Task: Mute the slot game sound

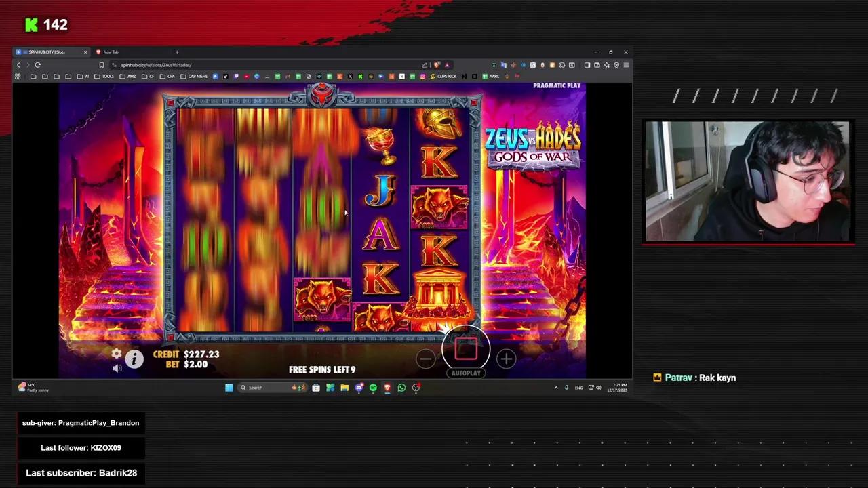Action: (x=117, y=367)
